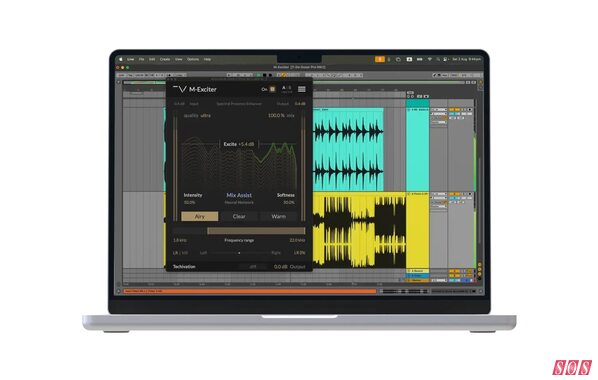Click the Excite +5.4 dB gain handle

point(239,144)
